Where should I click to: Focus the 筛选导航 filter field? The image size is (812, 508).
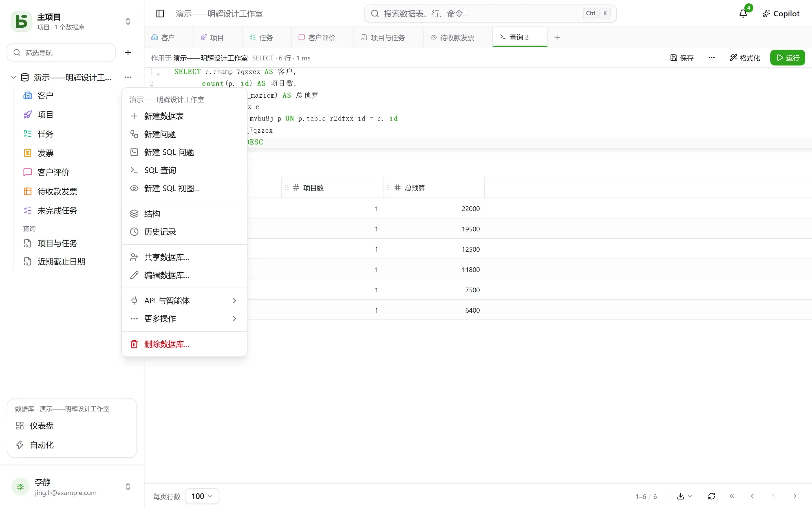click(x=61, y=52)
